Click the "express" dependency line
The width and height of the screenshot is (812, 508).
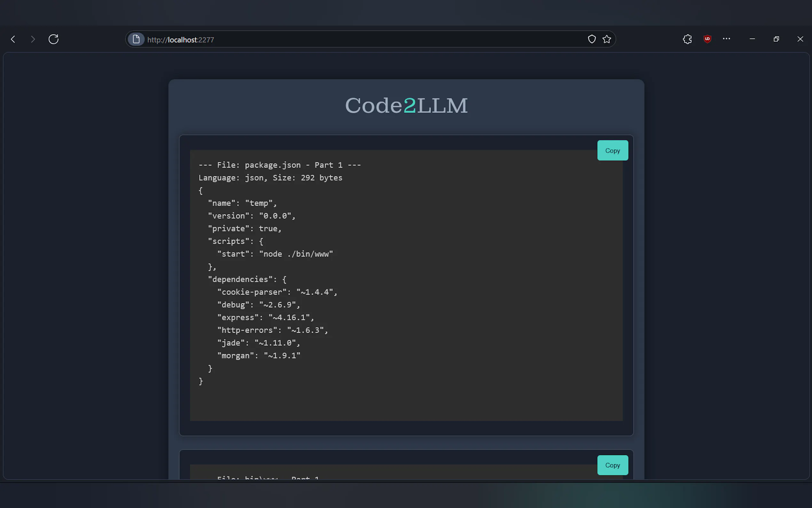(265, 317)
